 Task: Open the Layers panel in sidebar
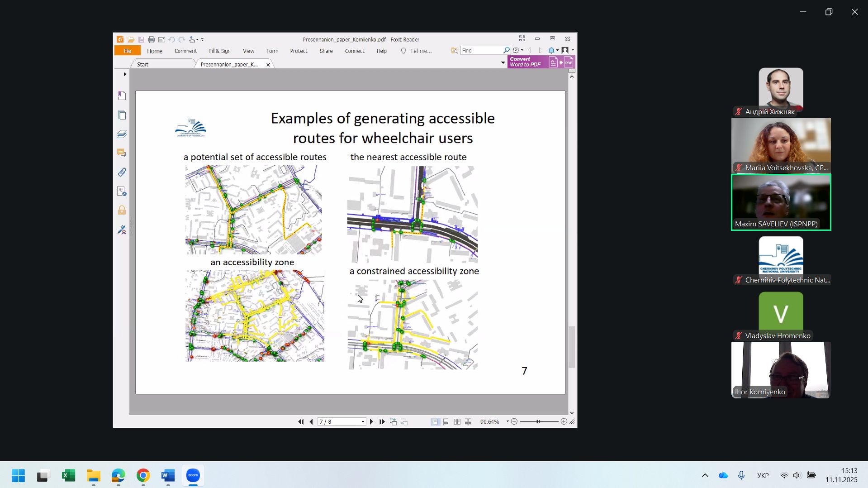[x=122, y=134]
